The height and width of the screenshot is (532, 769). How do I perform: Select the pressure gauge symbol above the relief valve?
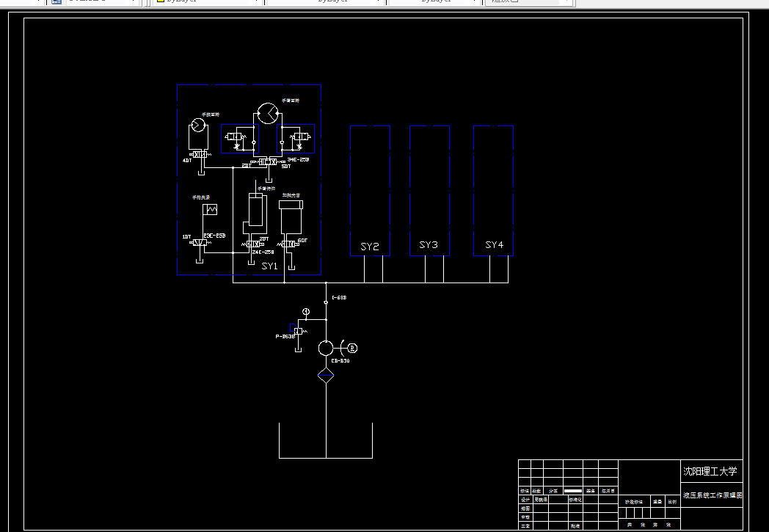[306, 312]
